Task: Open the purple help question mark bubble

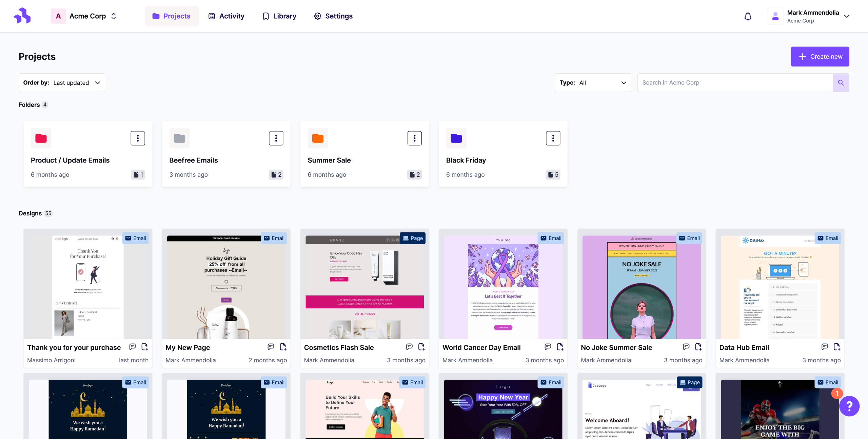Action: 849,406
